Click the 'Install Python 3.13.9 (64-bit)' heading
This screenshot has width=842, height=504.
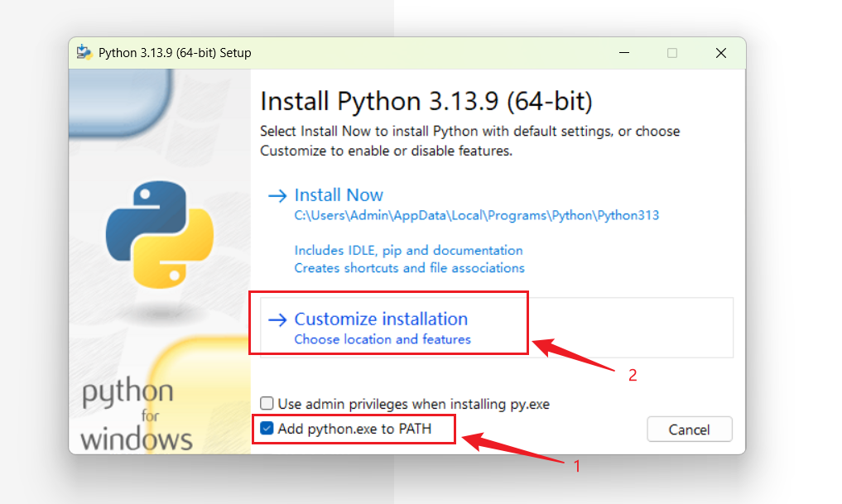click(426, 101)
